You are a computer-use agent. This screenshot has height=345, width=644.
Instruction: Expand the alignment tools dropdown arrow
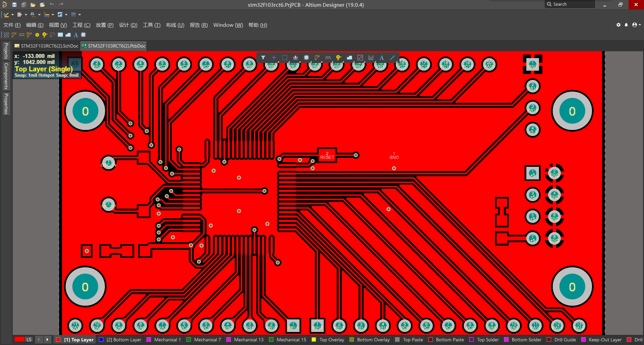[26, 15]
